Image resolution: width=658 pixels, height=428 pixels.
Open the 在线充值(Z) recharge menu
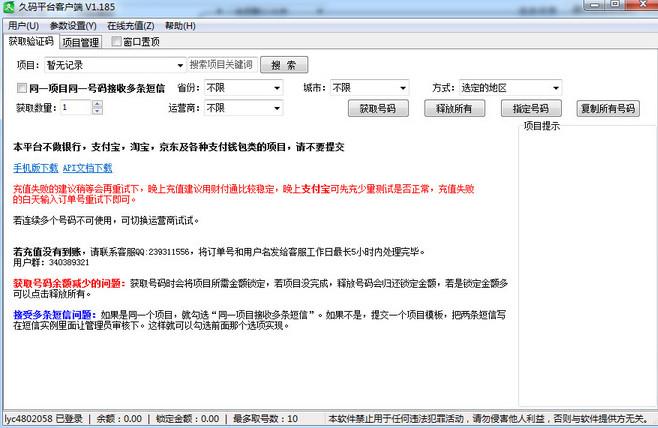[x=131, y=25]
